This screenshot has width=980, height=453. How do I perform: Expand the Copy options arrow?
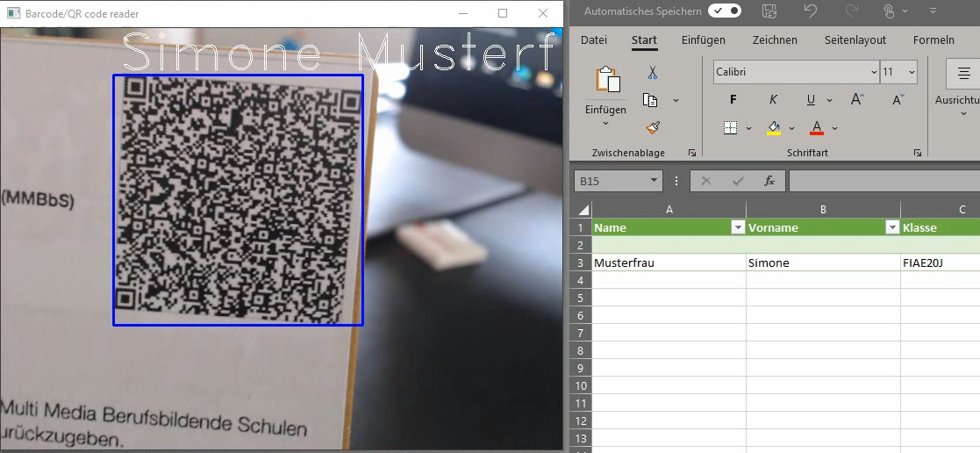tap(676, 100)
